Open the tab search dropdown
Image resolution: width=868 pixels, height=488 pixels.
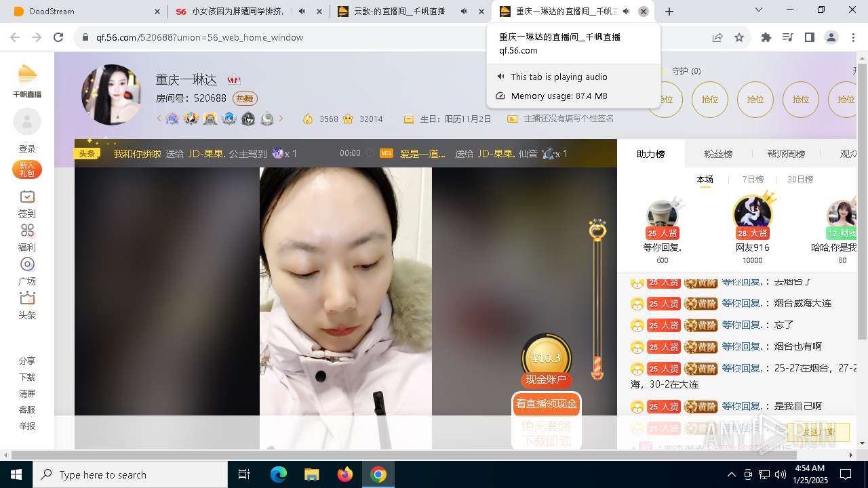click(759, 11)
